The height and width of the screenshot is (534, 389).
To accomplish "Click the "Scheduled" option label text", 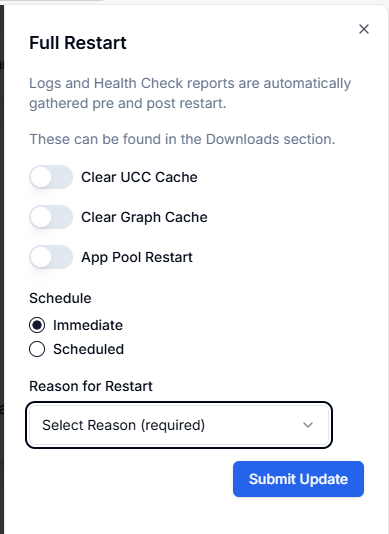I will (89, 349).
